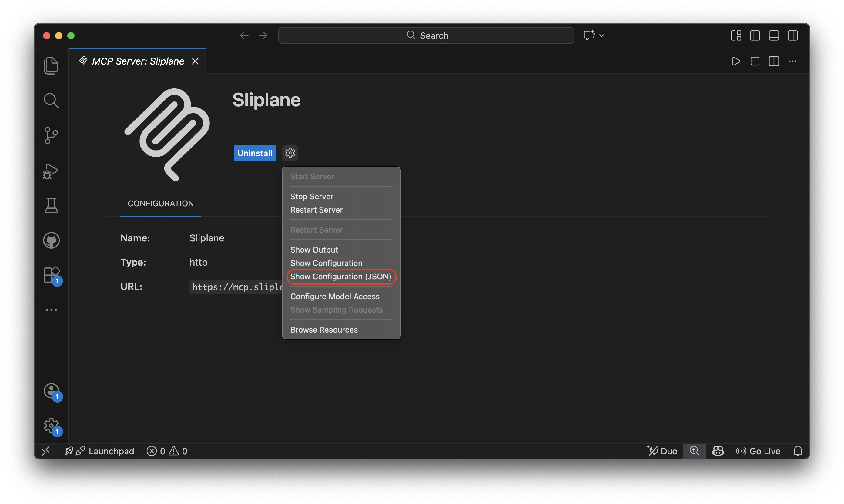Screen dimensions: 844x504
Task: Open the Run and Debug view
Action: (51, 171)
